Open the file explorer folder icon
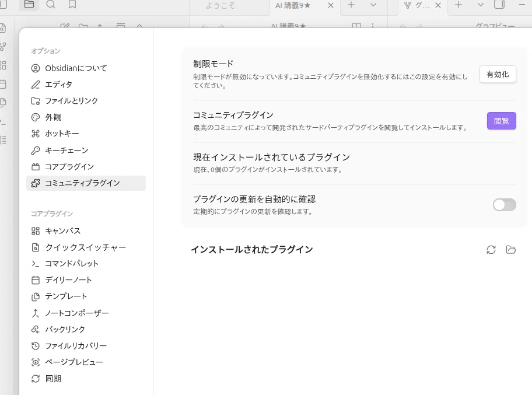Image resolution: width=532 pixels, height=395 pixels. [29, 5]
